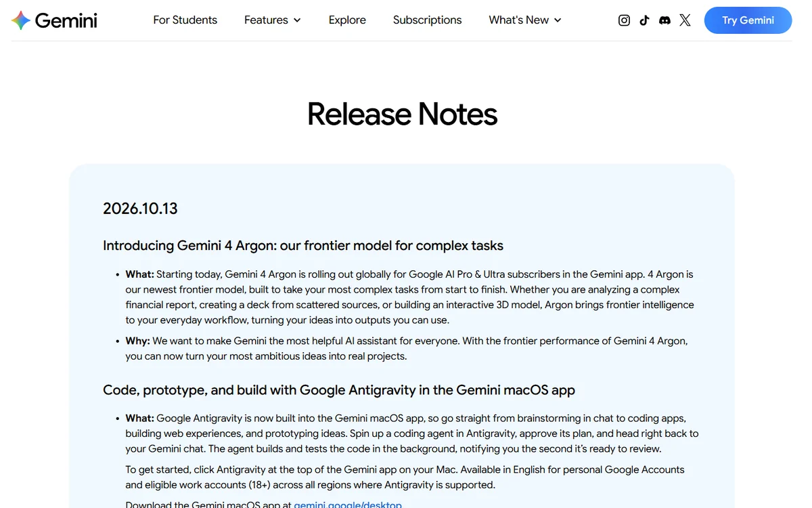The width and height of the screenshot is (812, 508).
Task: Open the Gemini Discord server icon
Action: [x=664, y=20]
